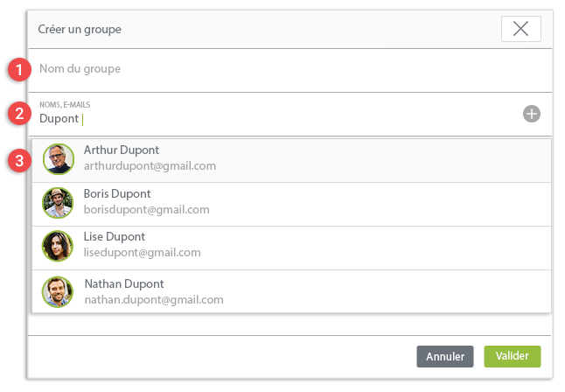Viewport: 565px width, 392px height.
Task: Pick Lise Dupont suggestion entry
Action: (291, 248)
